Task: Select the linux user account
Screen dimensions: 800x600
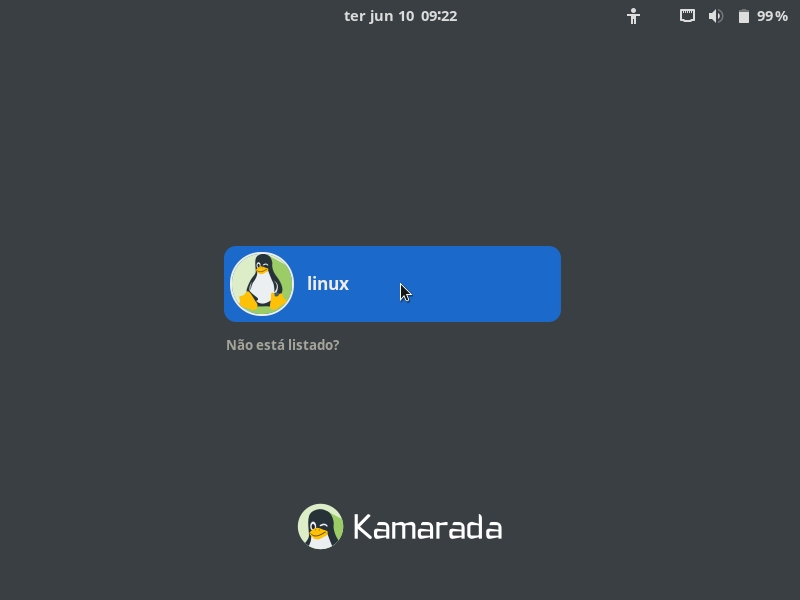Action: tap(392, 284)
